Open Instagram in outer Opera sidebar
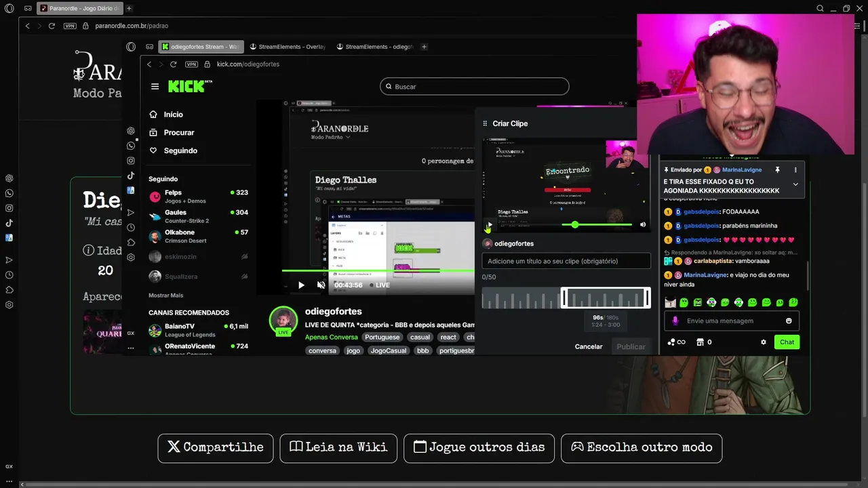Screen dimensions: 868x488 coord(9,208)
